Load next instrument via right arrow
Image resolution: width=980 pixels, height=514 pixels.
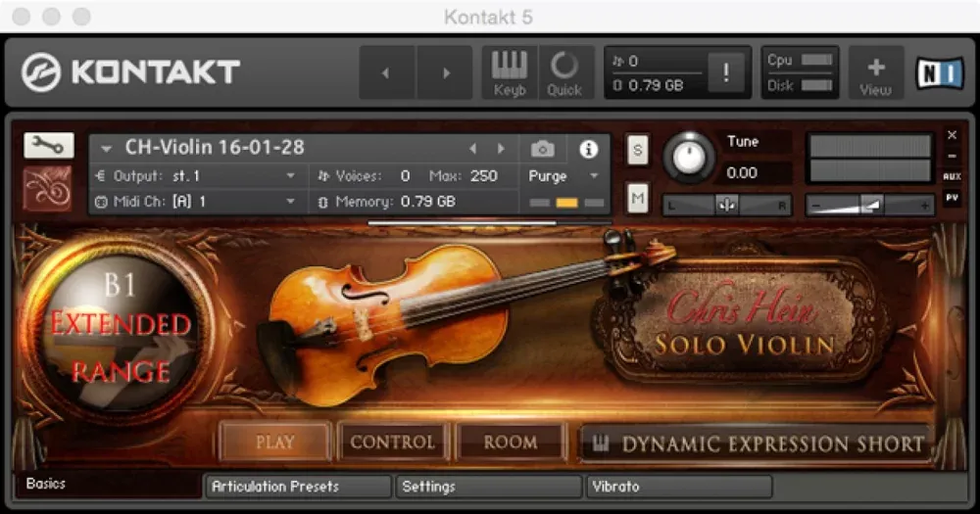tap(501, 149)
